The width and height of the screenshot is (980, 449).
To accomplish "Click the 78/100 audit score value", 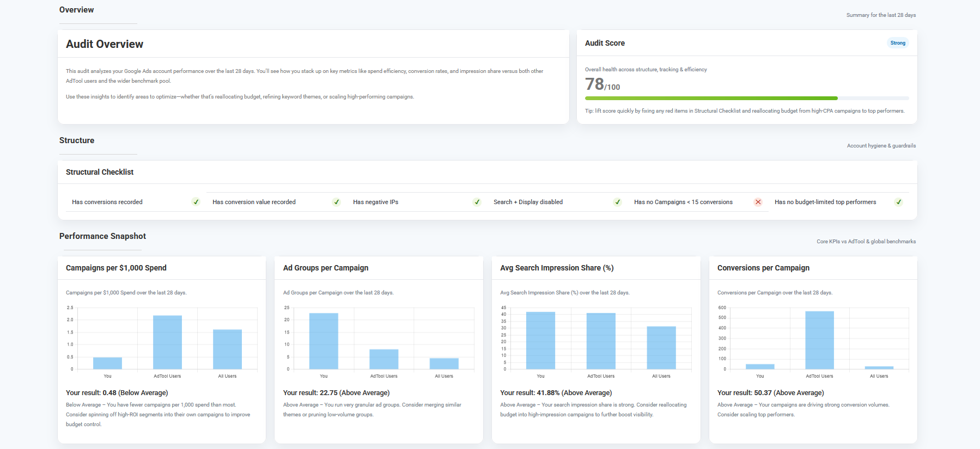I will pos(602,84).
